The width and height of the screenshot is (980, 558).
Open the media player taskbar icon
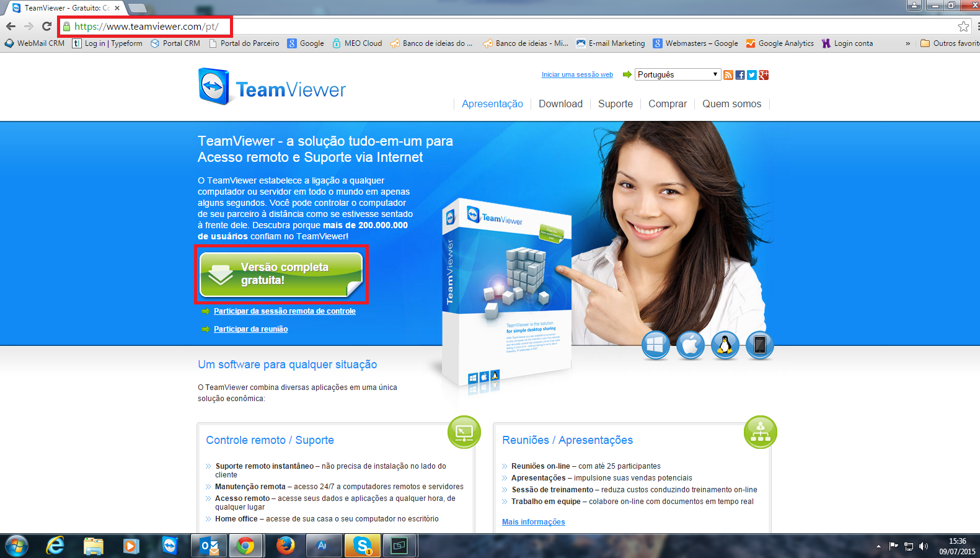(x=131, y=546)
